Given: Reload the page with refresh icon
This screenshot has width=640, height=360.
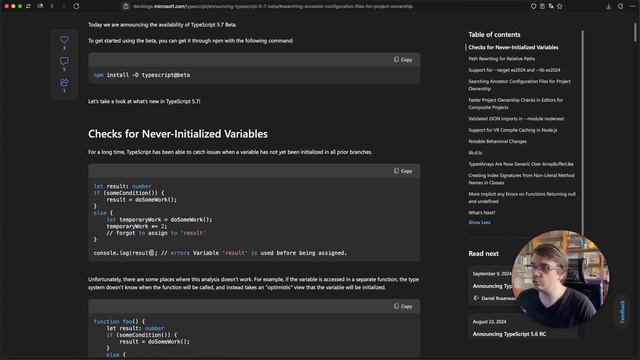Looking at the screenshot, I should point(76,6).
